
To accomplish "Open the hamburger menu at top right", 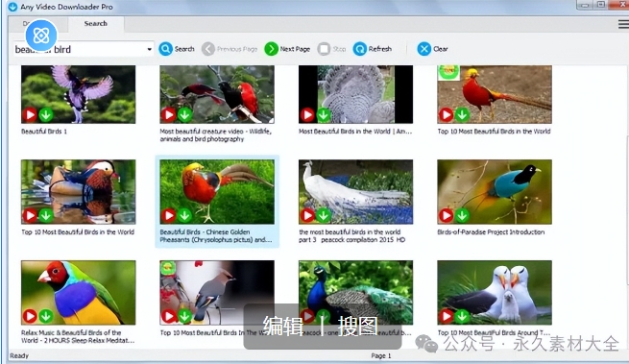I will pyautogui.click(x=623, y=24).
